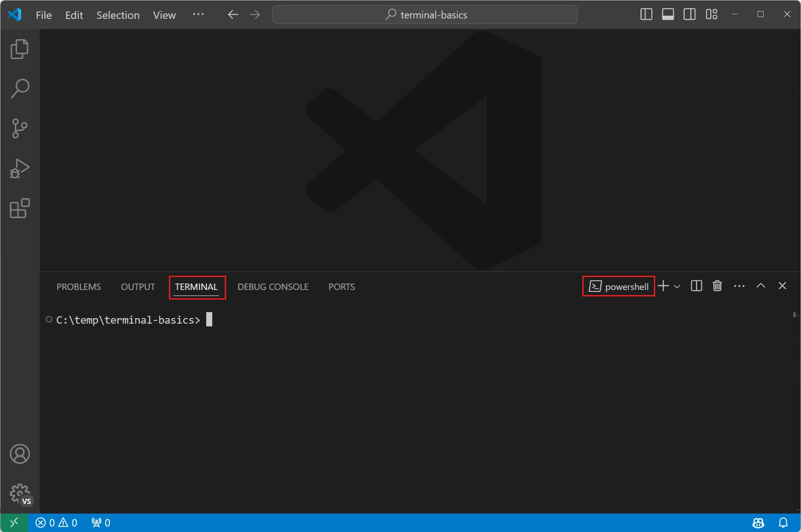This screenshot has width=801, height=532.
Task: Open the Explorer in the activity bar
Action: click(19, 49)
